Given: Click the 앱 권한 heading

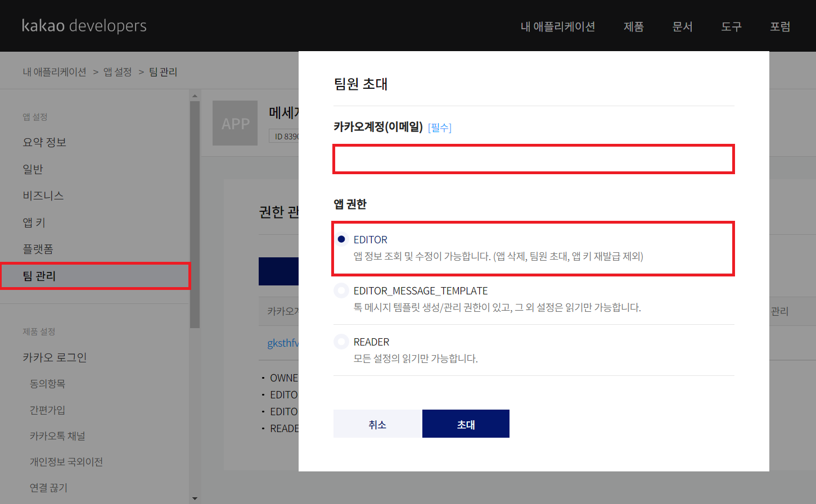Looking at the screenshot, I should coord(350,204).
